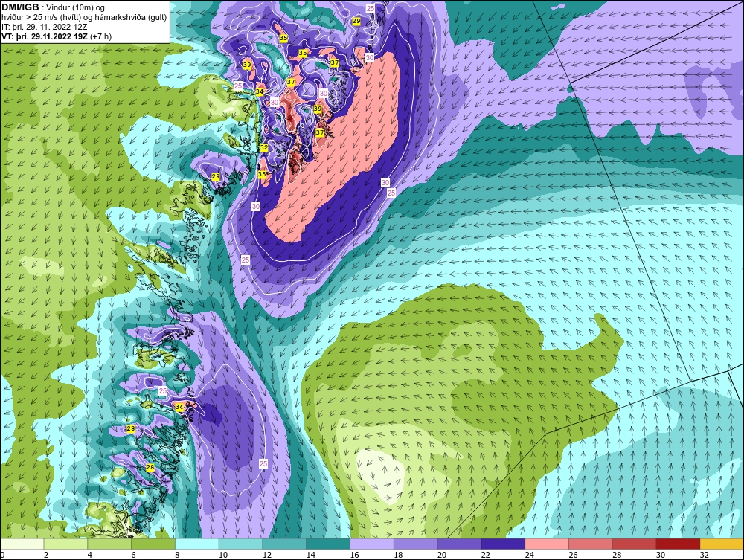The height and width of the screenshot is (560, 744).
Task: Click the "VT: þri. 29.11.2022 19Z" valid time line
Action: (x=45, y=36)
